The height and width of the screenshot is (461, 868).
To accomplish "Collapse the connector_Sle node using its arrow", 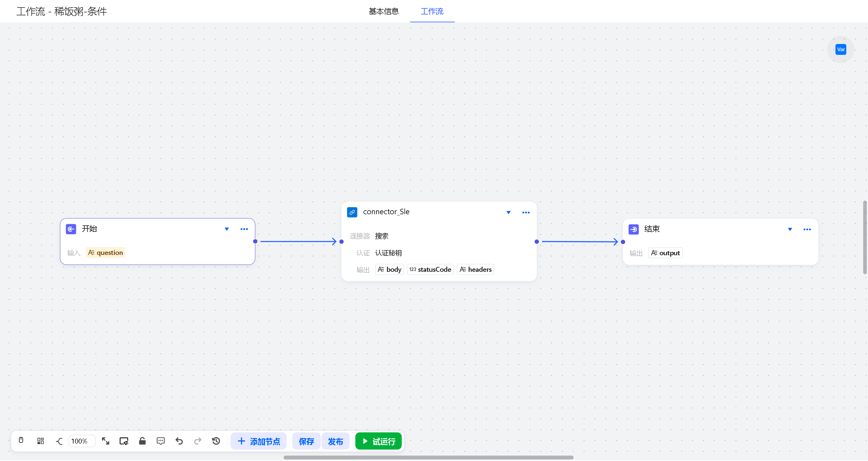I will pos(508,212).
